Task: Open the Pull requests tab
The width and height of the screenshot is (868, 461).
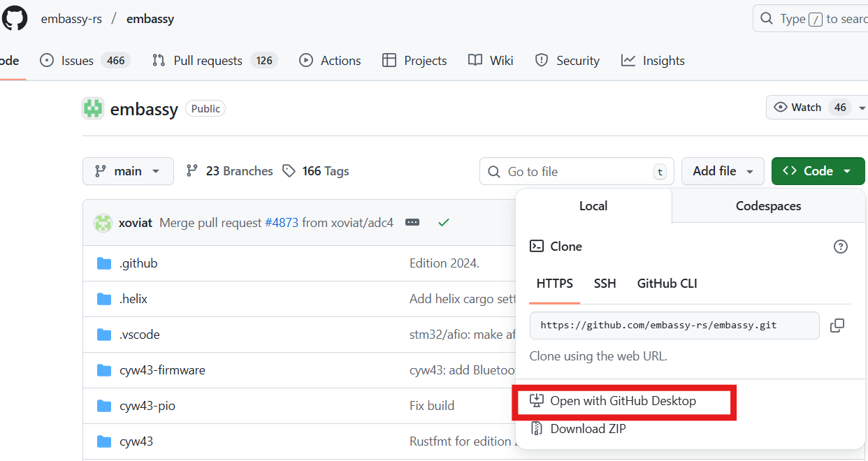Action: point(214,61)
